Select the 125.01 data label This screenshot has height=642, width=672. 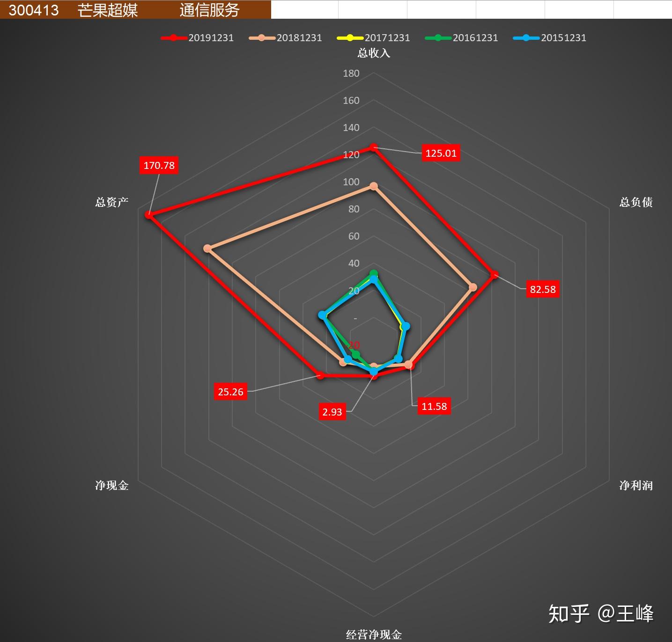point(441,153)
